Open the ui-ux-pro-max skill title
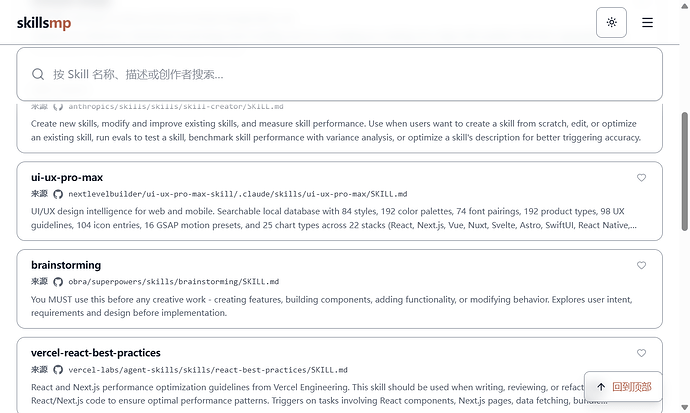Image resolution: width=690 pixels, height=413 pixels. click(67, 178)
